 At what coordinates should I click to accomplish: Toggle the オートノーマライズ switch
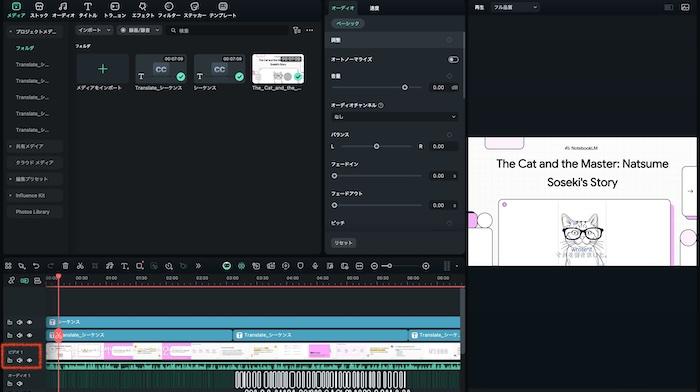pos(453,59)
